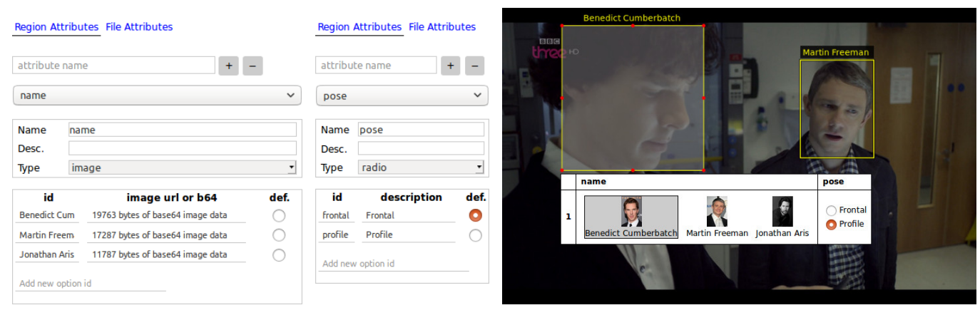
Task: Click 'description' column header in pose options
Action: coord(412,197)
